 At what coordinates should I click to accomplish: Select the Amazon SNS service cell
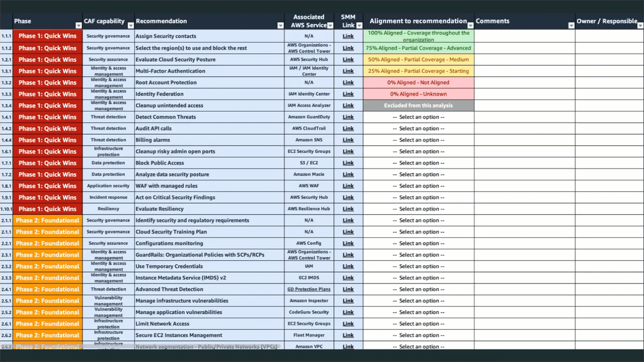point(309,140)
